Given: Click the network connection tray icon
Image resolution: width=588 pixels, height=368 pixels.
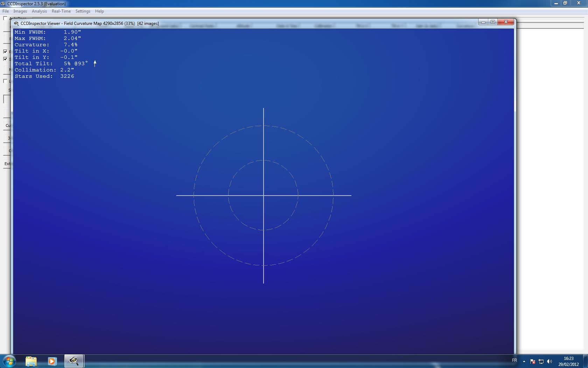Looking at the screenshot, I should click(541, 361).
